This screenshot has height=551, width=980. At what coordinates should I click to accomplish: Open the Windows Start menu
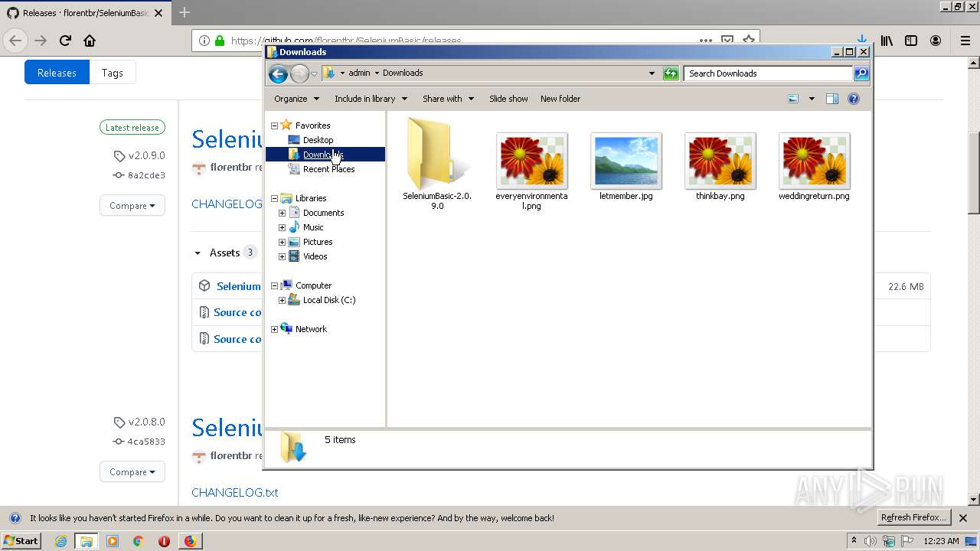[x=21, y=541]
